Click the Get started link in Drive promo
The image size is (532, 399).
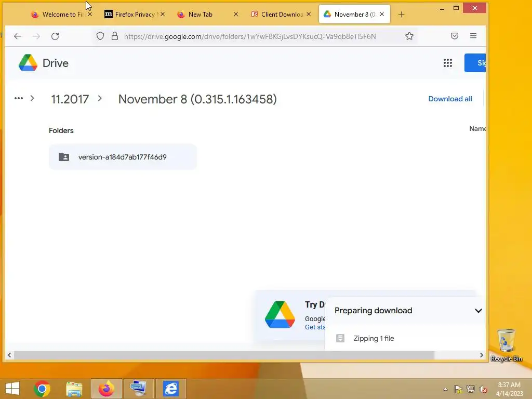click(x=315, y=327)
